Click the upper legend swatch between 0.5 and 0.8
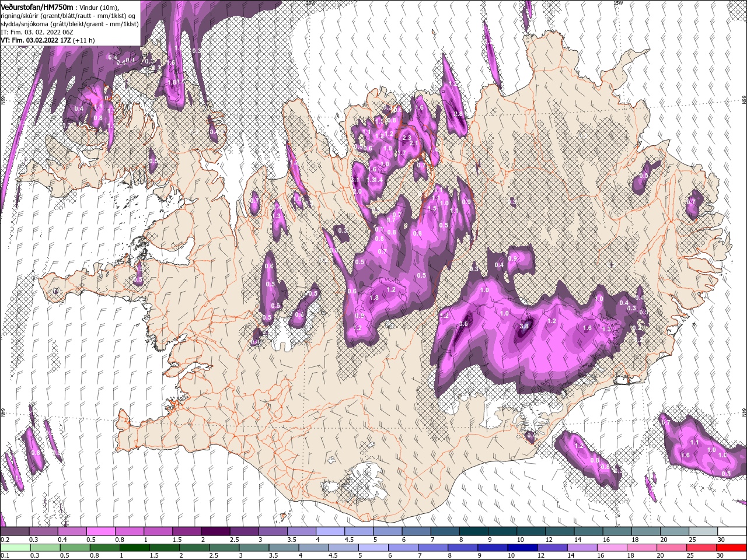The width and height of the screenshot is (747, 560). point(100,531)
